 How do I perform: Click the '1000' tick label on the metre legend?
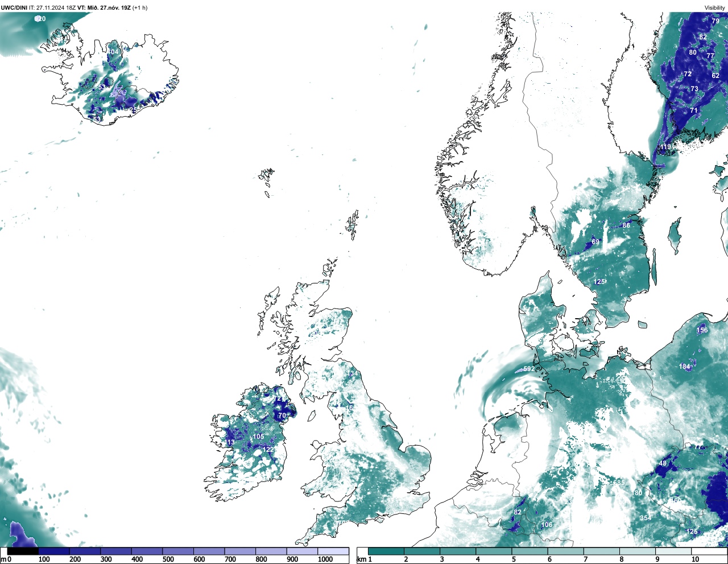tap(325, 559)
